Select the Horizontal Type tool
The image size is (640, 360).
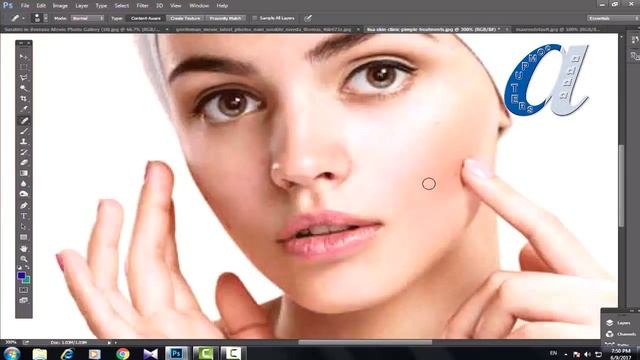point(23,216)
